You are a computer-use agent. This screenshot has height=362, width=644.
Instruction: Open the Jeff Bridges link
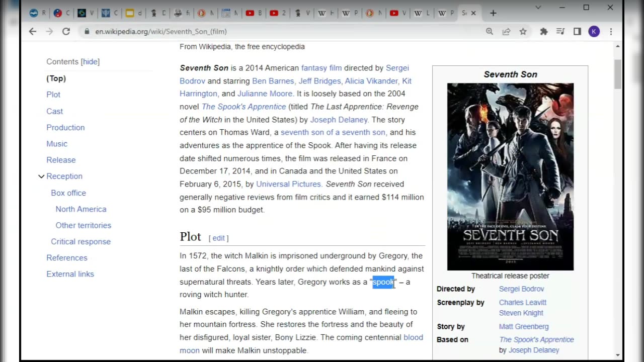click(319, 81)
